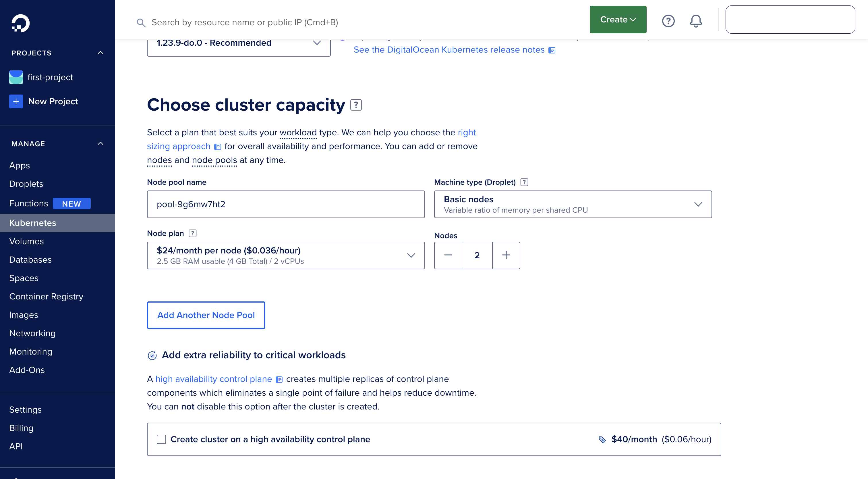
Task: Click the Node pool name input field
Action: point(285,204)
